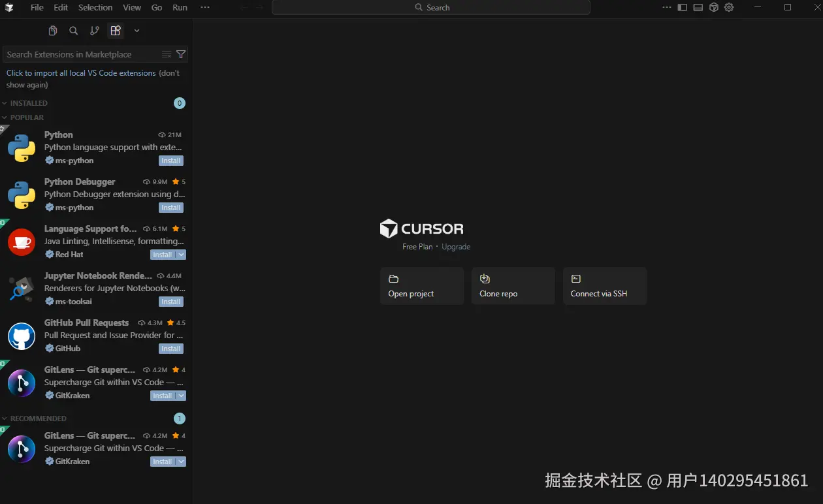Open GitLens install dropdown in Recommended list

182,462
